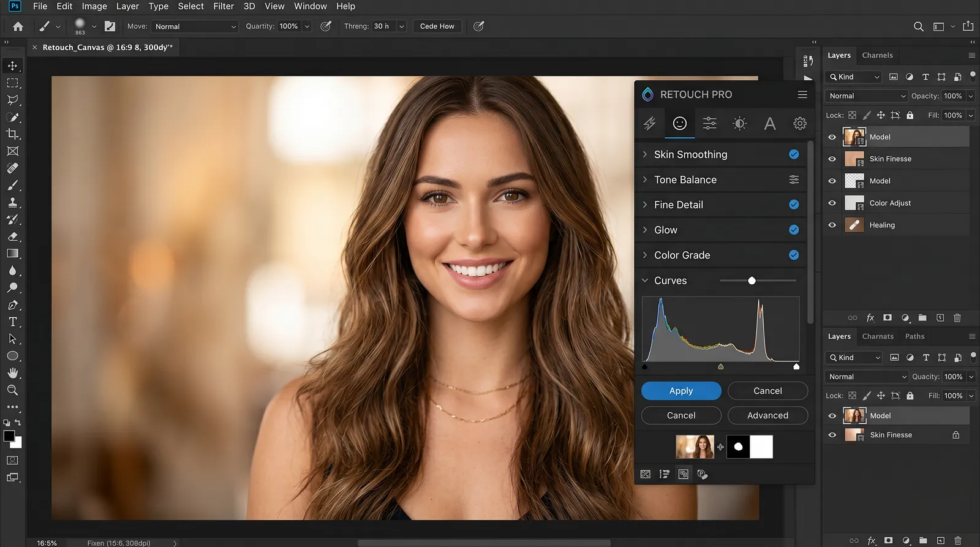Select the Lasso tool
The image size is (980, 547).
[x=12, y=100]
